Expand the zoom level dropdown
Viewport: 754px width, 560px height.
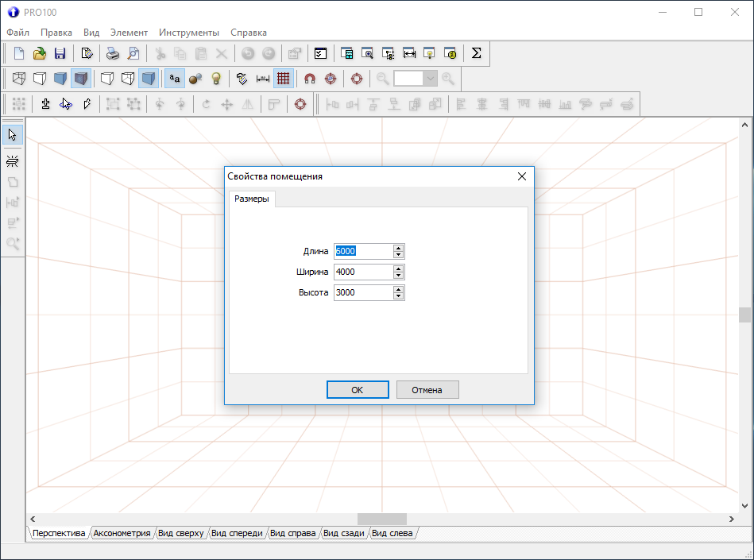(x=430, y=79)
